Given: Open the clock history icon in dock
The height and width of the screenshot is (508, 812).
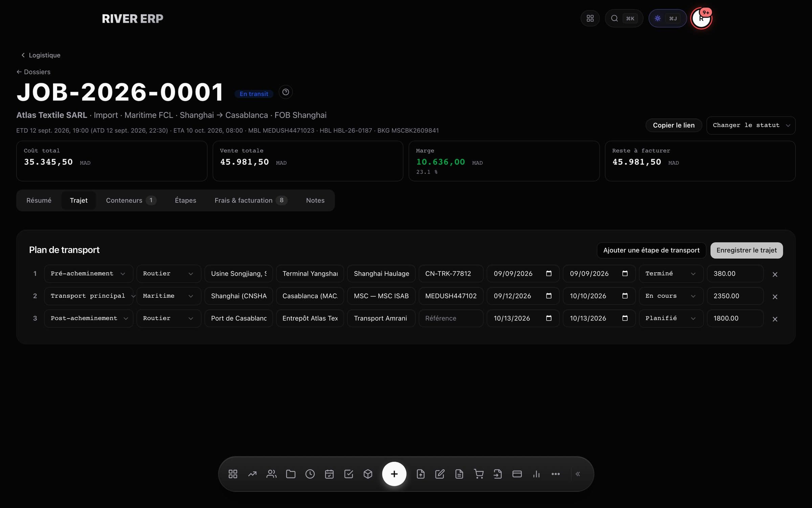Looking at the screenshot, I should (310, 474).
